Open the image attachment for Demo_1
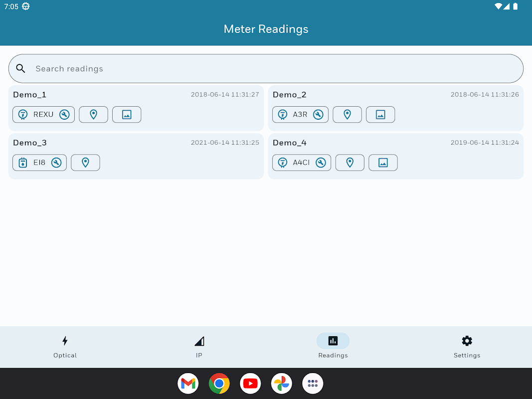This screenshot has height=399, width=532. coord(127,114)
